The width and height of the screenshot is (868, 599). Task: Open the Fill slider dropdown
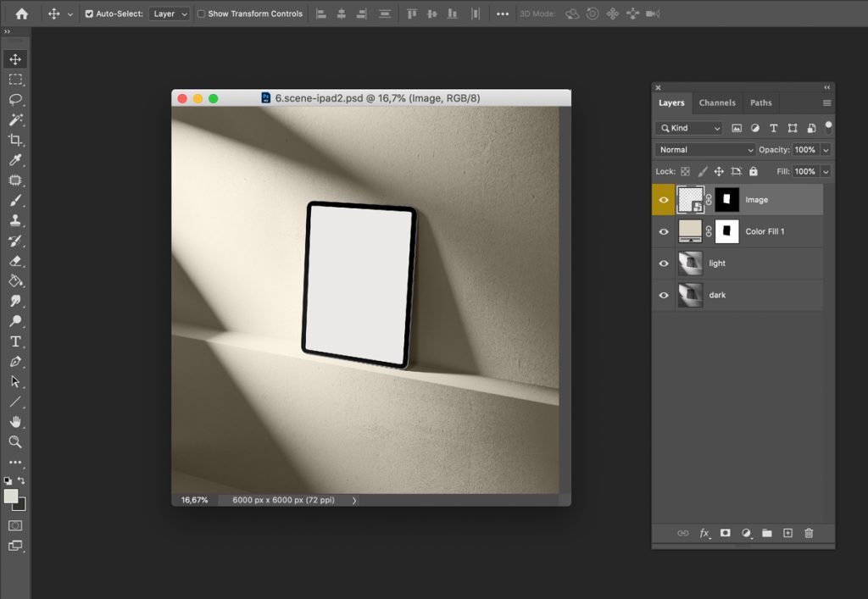(826, 171)
